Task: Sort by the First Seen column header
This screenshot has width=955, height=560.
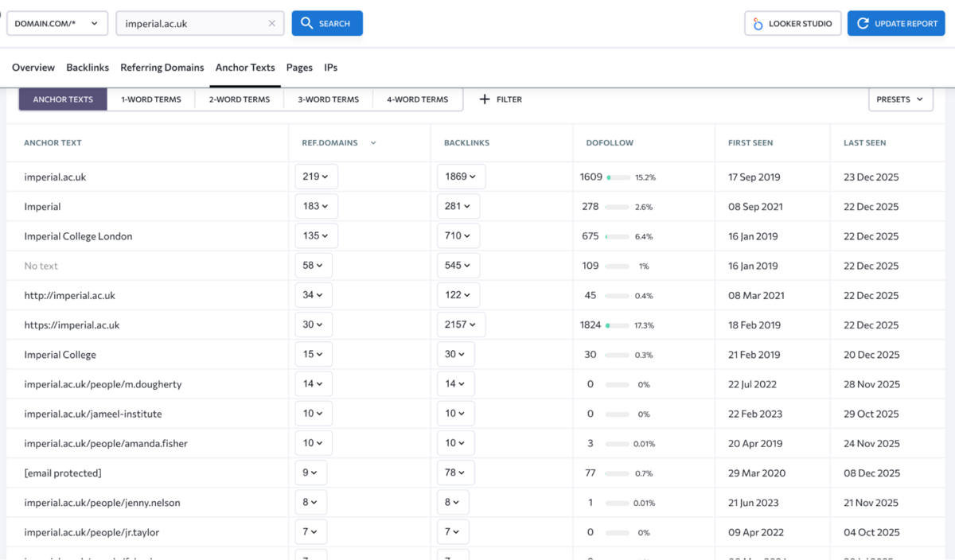Action: [x=750, y=143]
